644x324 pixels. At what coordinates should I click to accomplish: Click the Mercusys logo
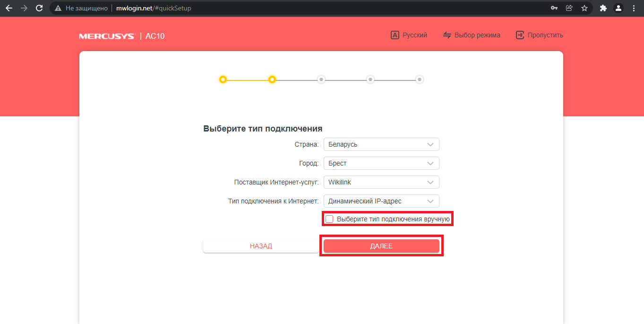click(107, 36)
